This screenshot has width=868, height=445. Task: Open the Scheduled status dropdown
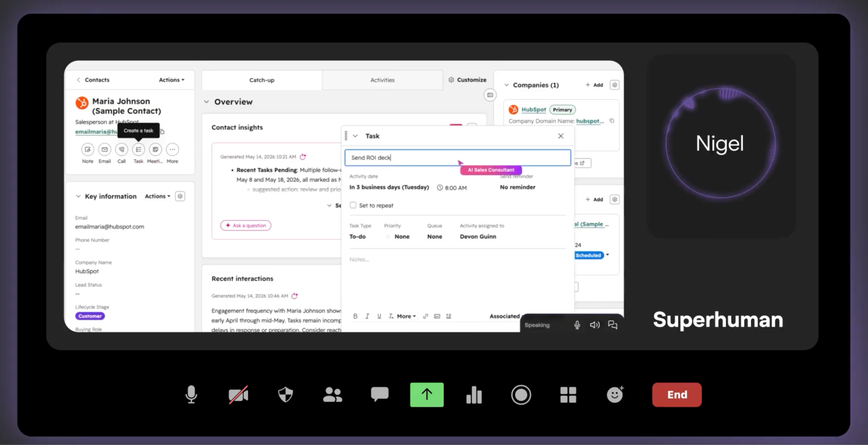592,255
